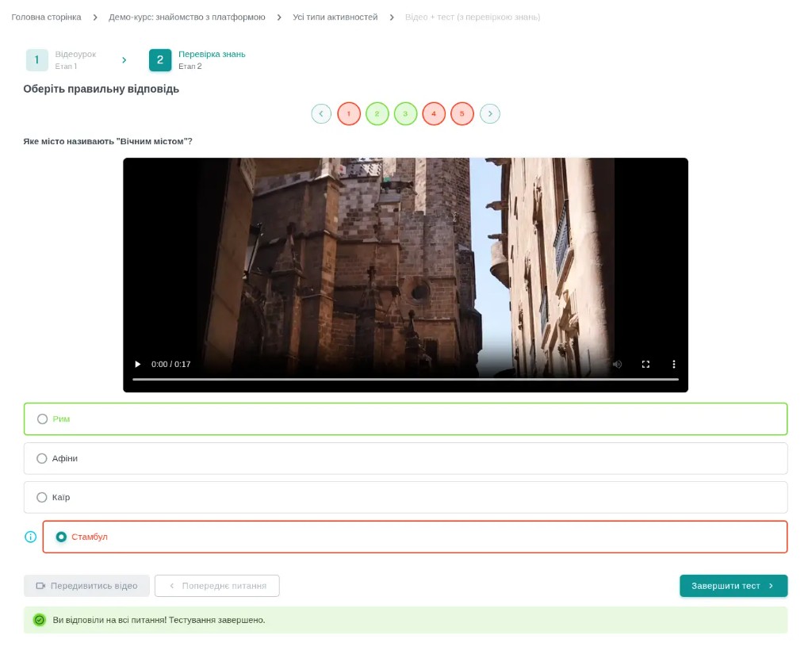812x650 pixels.
Task: Click chevron between step 1 and 2
Action: 124,60
